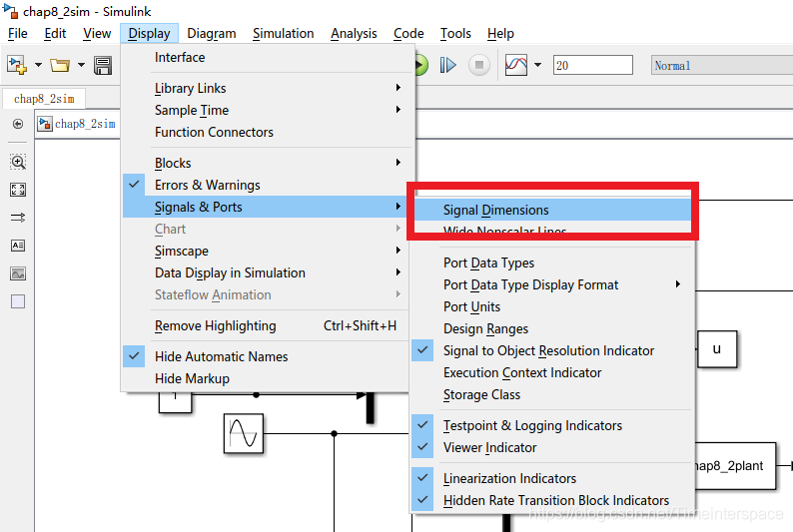
Task: Enable Design Ranges display
Action: pyautogui.click(x=552, y=329)
